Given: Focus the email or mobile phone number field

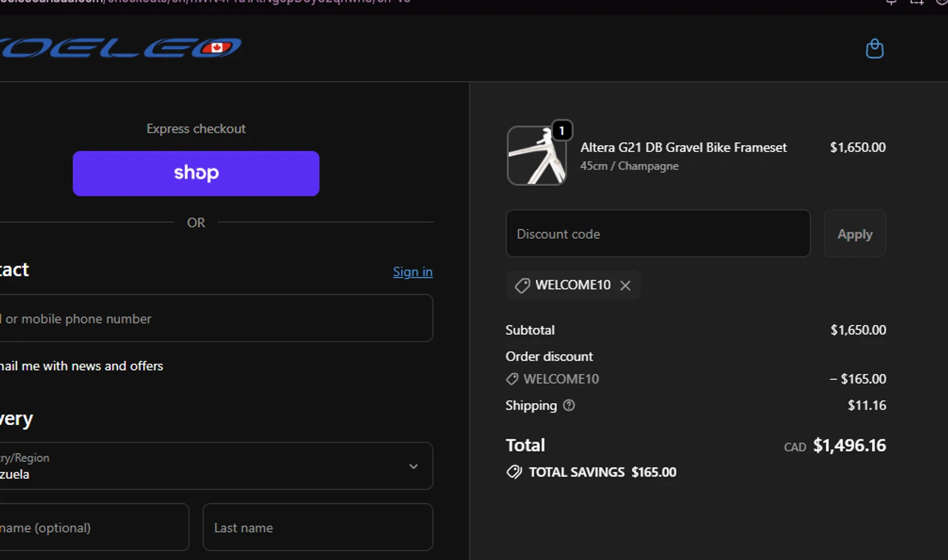Looking at the screenshot, I should [x=215, y=319].
